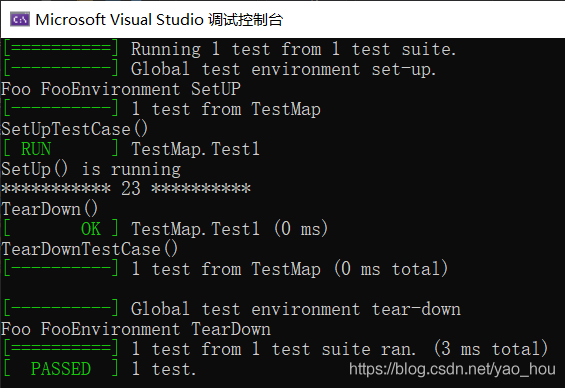Click the green OK status marker
Image resolution: width=565 pixels, height=388 pixels.
(91, 229)
